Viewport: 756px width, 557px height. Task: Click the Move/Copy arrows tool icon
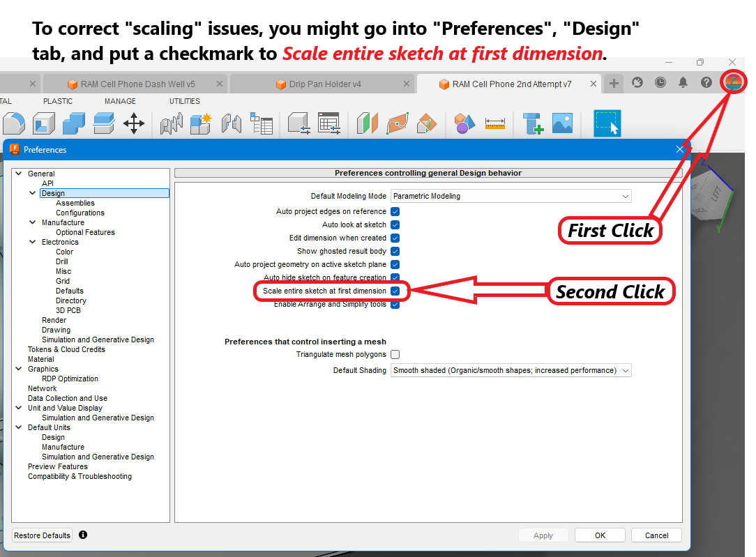pyautogui.click(x=133, y=124)
